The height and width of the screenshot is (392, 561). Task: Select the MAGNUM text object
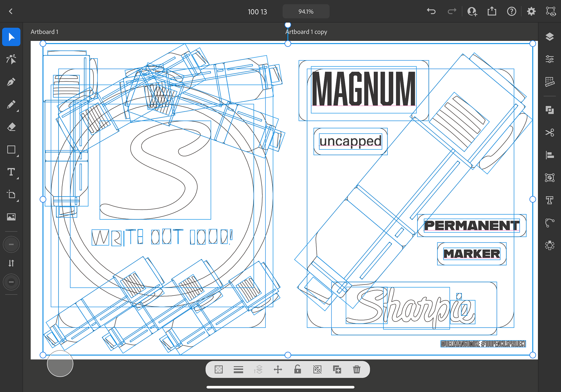(363, 89)
